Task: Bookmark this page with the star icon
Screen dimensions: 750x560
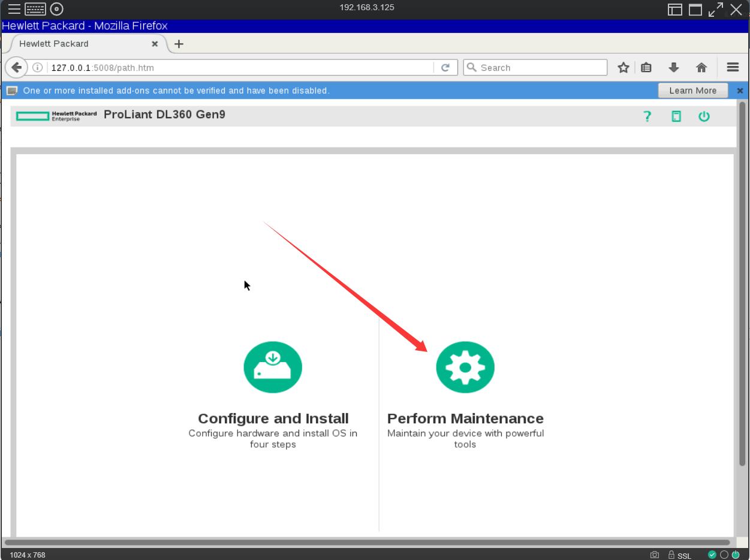Action: click(x=624, y=68)
